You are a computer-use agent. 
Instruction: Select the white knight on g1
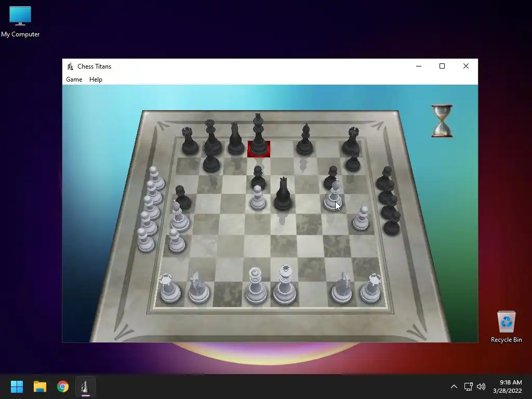click(x=342, y=287)
